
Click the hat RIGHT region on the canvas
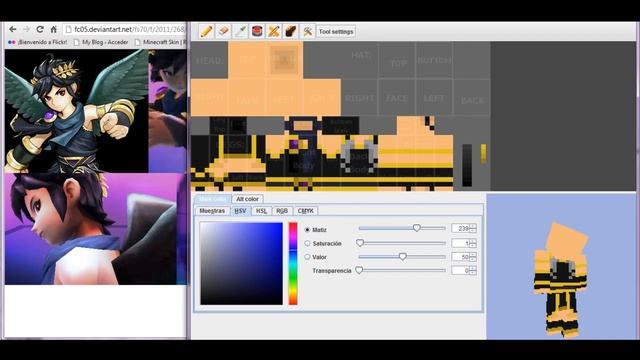pos(360,98)
